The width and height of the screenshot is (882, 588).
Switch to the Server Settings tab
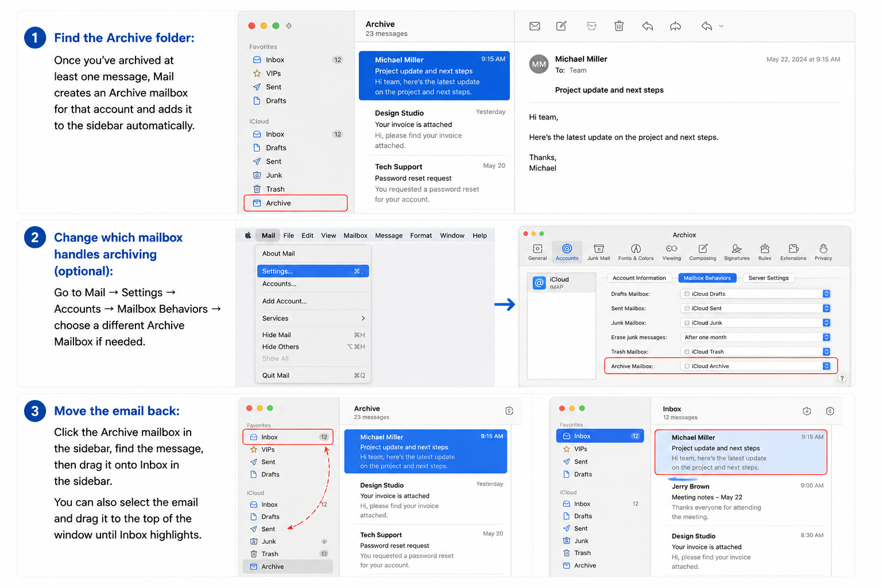point(768,278)
